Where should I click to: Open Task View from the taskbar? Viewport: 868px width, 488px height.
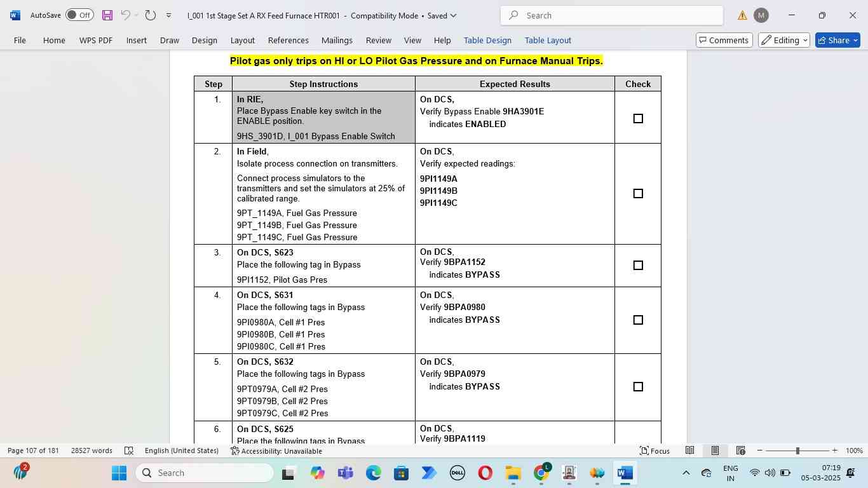[x=288, y=473]
